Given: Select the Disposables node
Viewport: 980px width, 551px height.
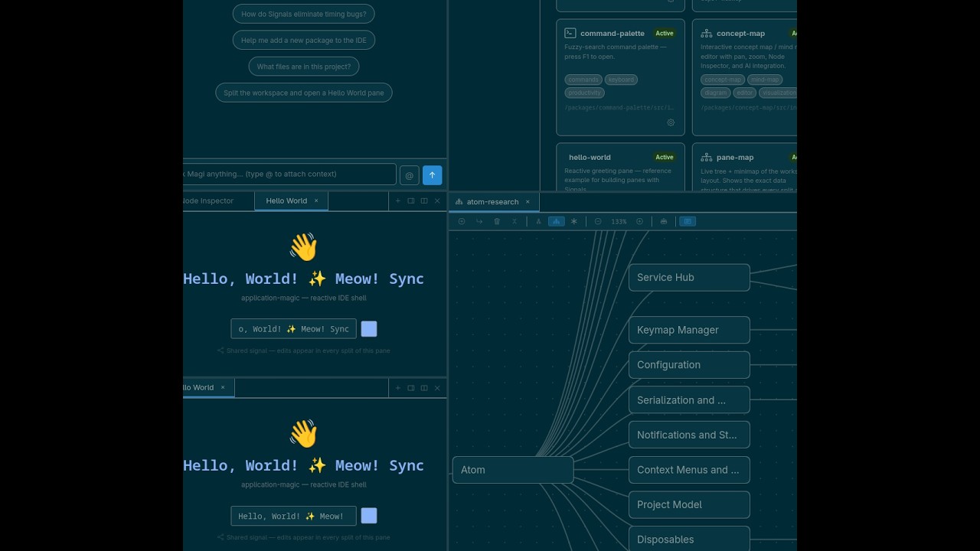Looking at the screenshot, I should tap(689, 538).
